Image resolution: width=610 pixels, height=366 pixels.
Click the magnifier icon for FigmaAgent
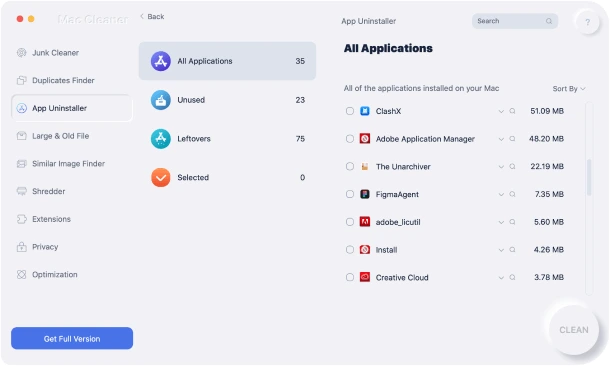click(x=512, y=194)
